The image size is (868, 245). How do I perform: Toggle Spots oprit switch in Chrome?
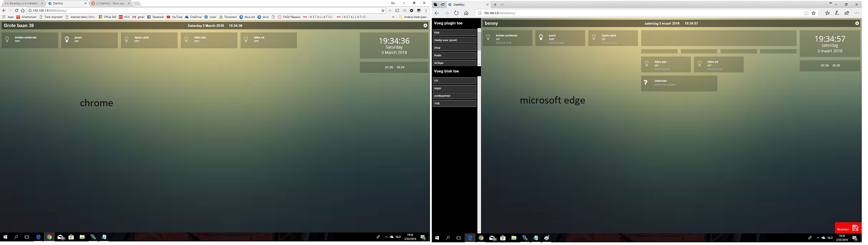pos(149,40)
